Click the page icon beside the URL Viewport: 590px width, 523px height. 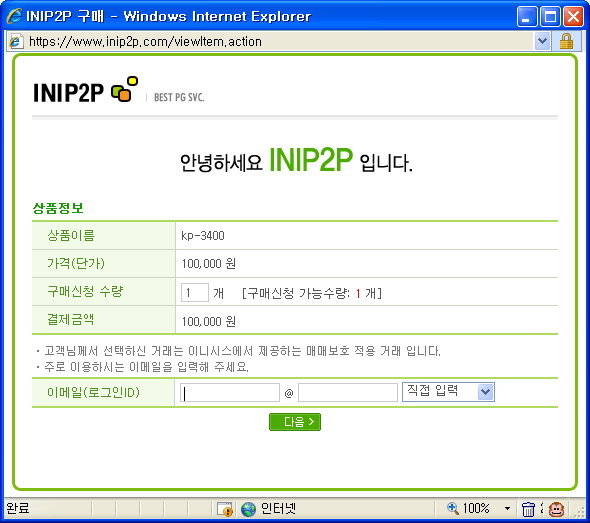(x=16, y=41)
